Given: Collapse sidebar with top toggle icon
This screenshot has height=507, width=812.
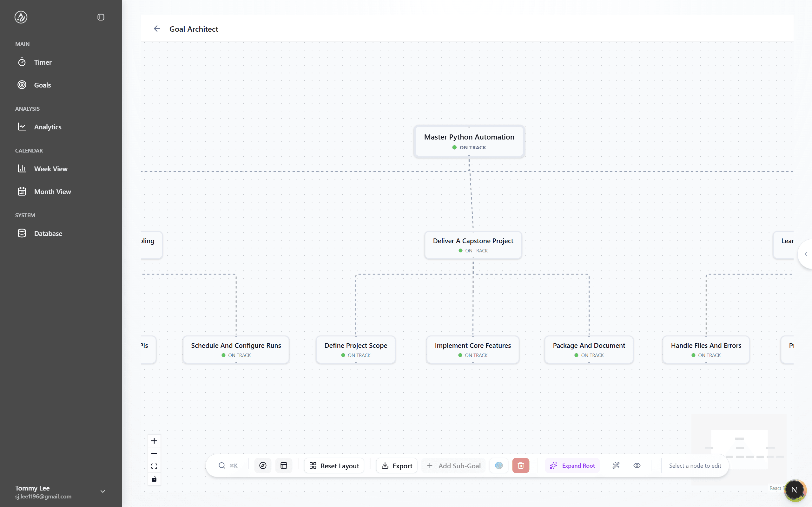Looking at the screenshot, I should pos(101,17).
